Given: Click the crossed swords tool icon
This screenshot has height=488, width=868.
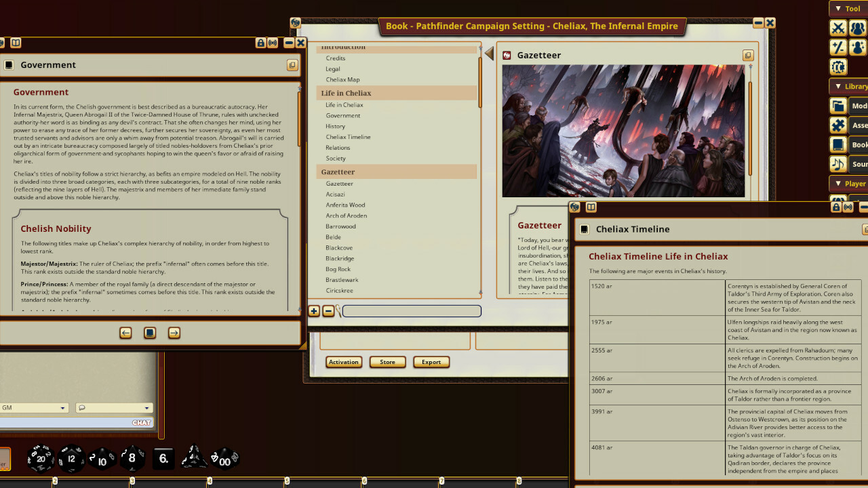Looking at the screenshot, I should coord(837,28).
